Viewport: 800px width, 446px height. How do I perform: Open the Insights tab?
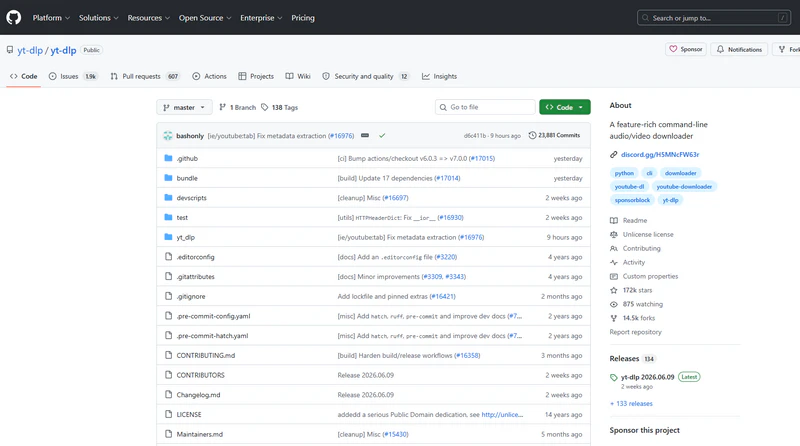439,76
